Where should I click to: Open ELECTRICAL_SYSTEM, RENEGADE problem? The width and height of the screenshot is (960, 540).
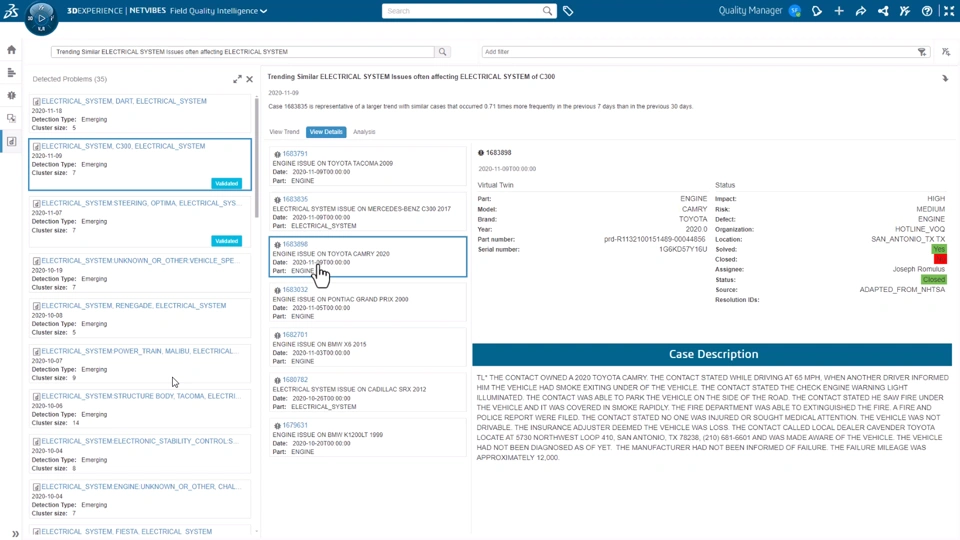[x=133, y=306]
